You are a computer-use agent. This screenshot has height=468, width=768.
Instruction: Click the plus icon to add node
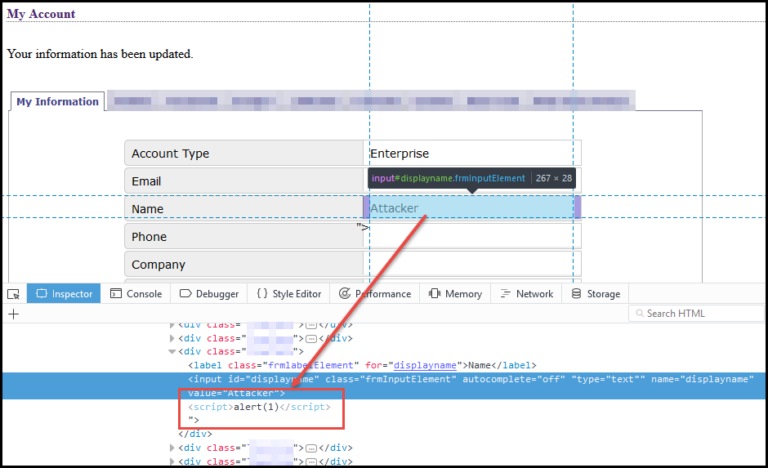click(x=13, y=313)
